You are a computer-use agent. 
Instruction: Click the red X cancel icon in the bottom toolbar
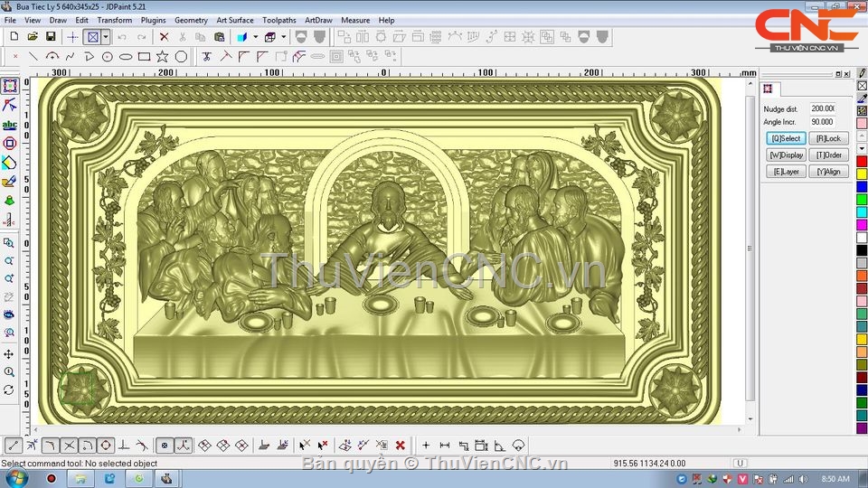[x=401, y=446]
